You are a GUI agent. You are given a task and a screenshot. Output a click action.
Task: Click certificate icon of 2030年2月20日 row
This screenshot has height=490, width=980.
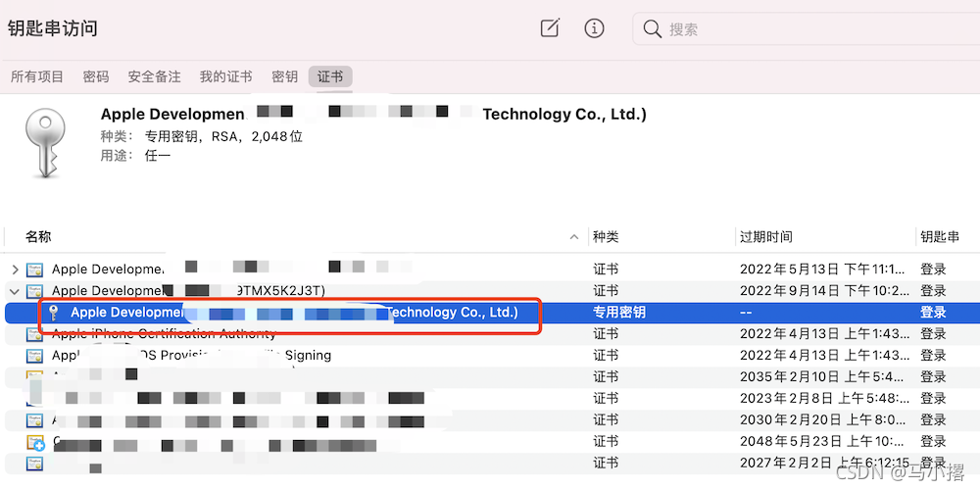(34, 419)
